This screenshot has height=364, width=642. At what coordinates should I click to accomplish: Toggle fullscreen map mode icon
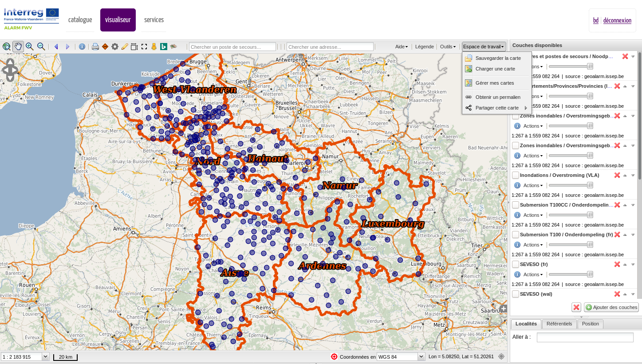tap(144, 47)
